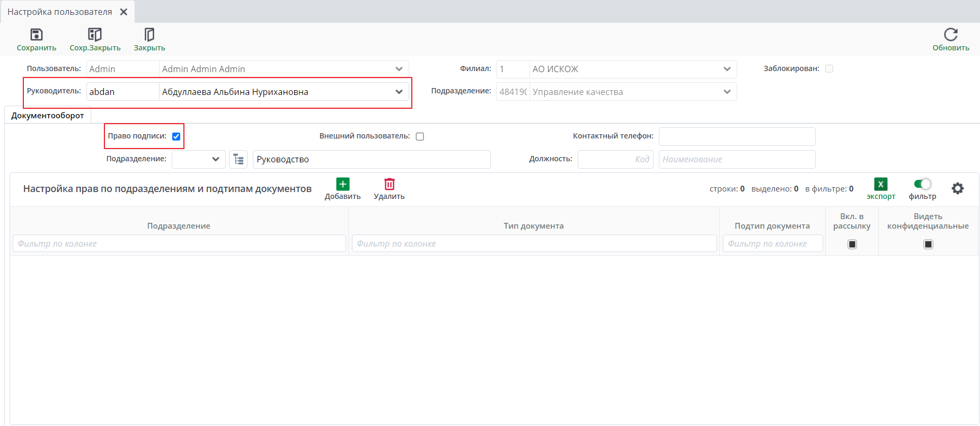Switch off the фильтр toggle
The image size is (980, 426).
pyautogui.click(x=922, y=184)
